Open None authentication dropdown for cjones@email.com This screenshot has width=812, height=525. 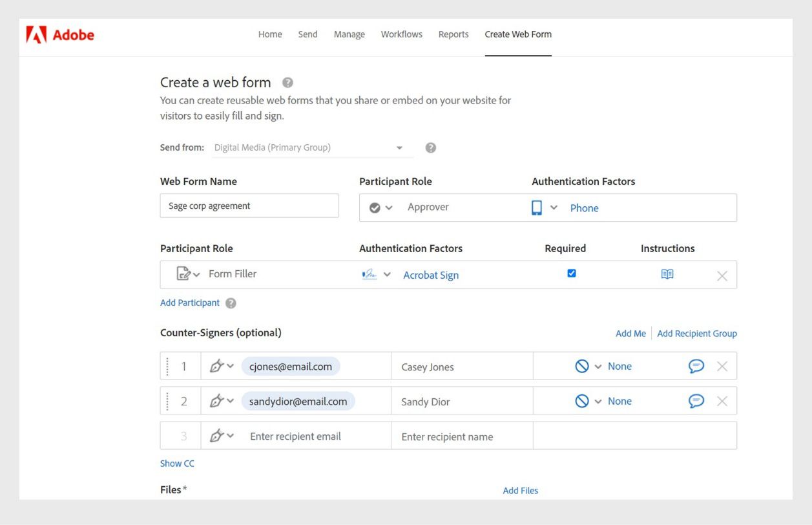pos(598,367)
